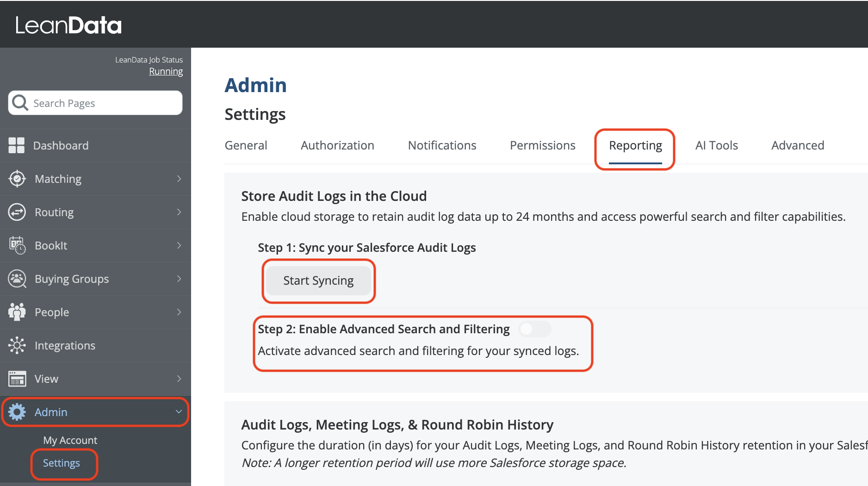Open the AI Tools tab

(x=716, y=145)
